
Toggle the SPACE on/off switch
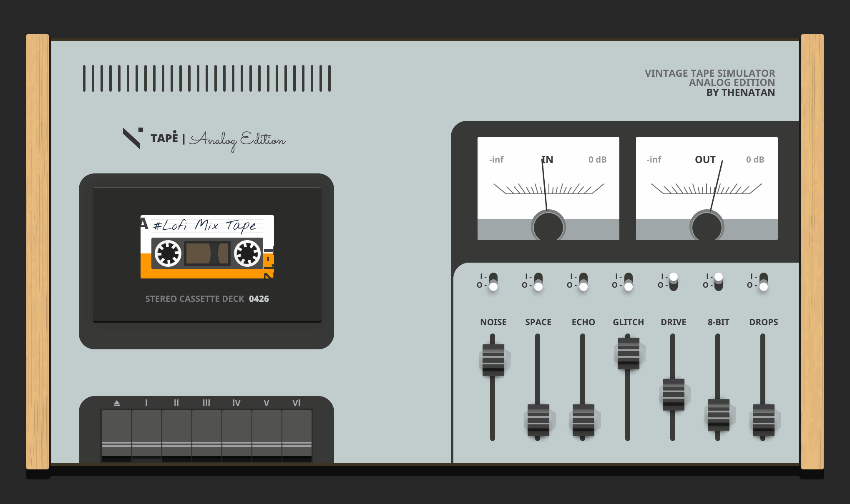(538, 282)
